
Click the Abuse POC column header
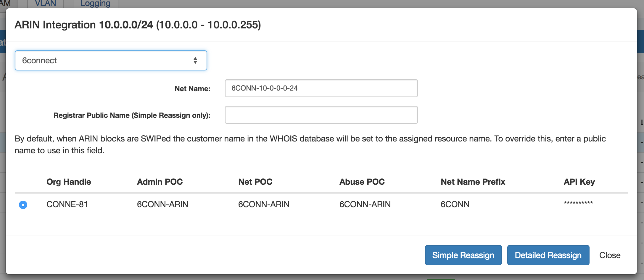click(362, 182)
